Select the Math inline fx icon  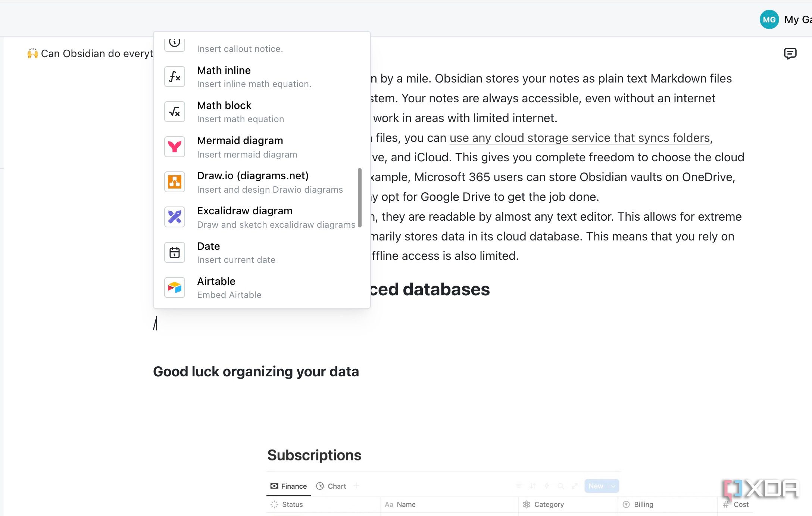[175, 77]
